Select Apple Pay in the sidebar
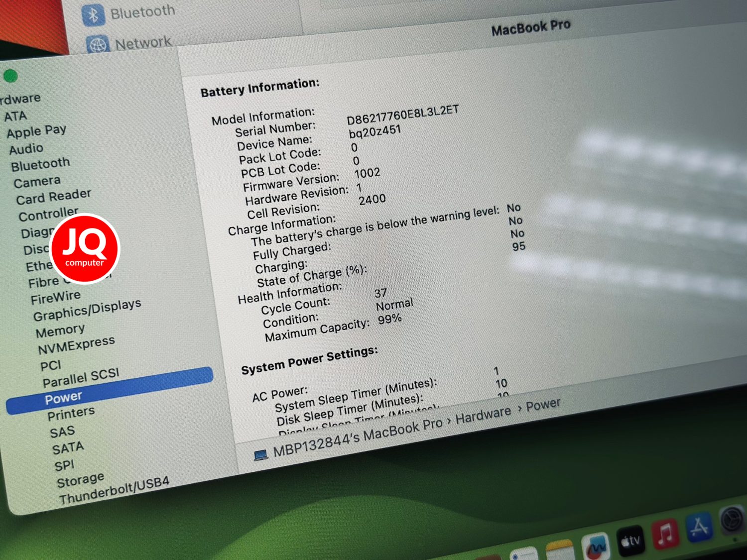Viewport: 747px width, 560px height. tap(36, 132)
